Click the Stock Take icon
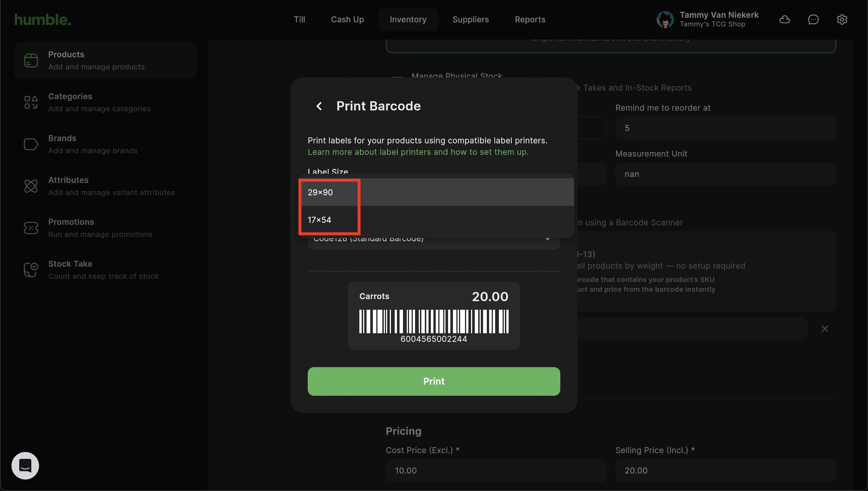 pyautogui.click(x=31, y=270)
